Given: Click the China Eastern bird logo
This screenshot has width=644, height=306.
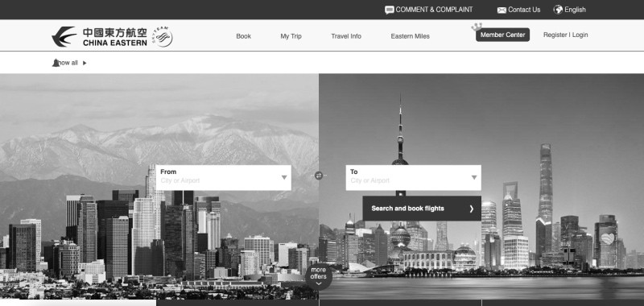Looking at the screenshot, I should 64,36.
